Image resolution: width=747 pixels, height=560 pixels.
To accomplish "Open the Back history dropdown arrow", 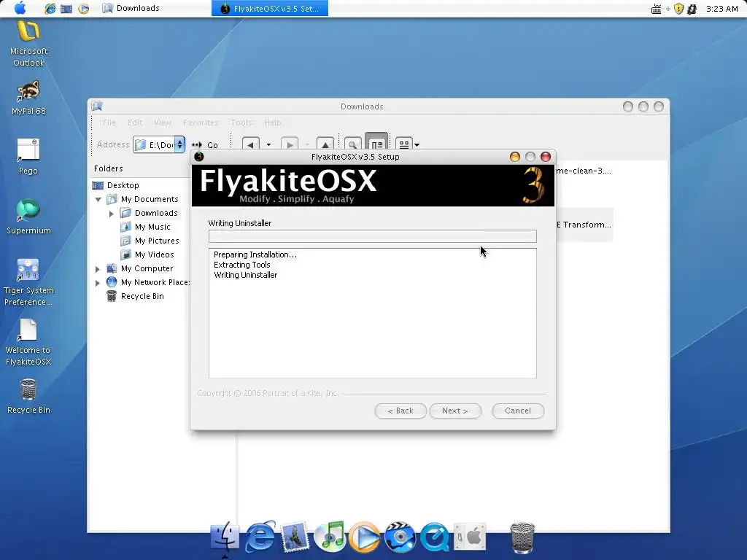I will 268,144.
